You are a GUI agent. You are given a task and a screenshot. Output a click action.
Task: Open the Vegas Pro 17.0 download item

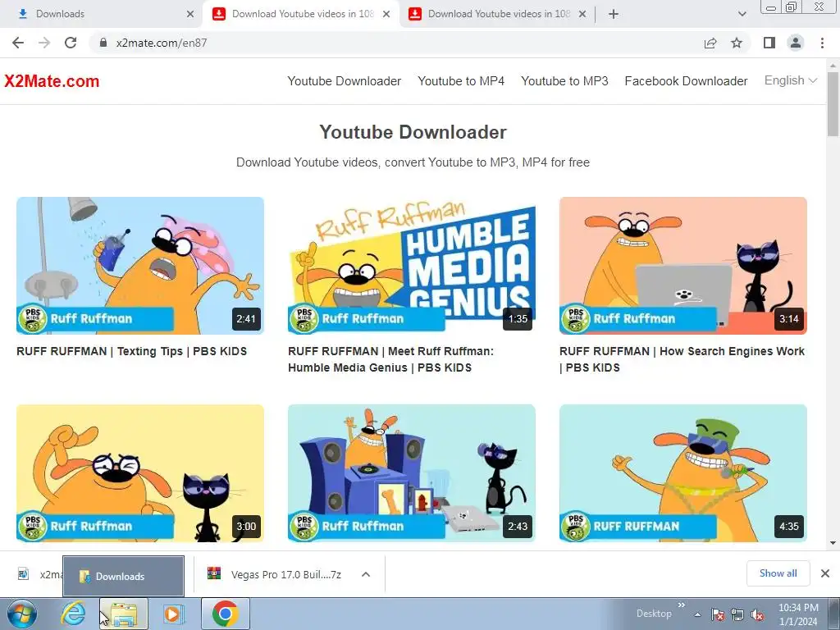click(x=276, y=574)
